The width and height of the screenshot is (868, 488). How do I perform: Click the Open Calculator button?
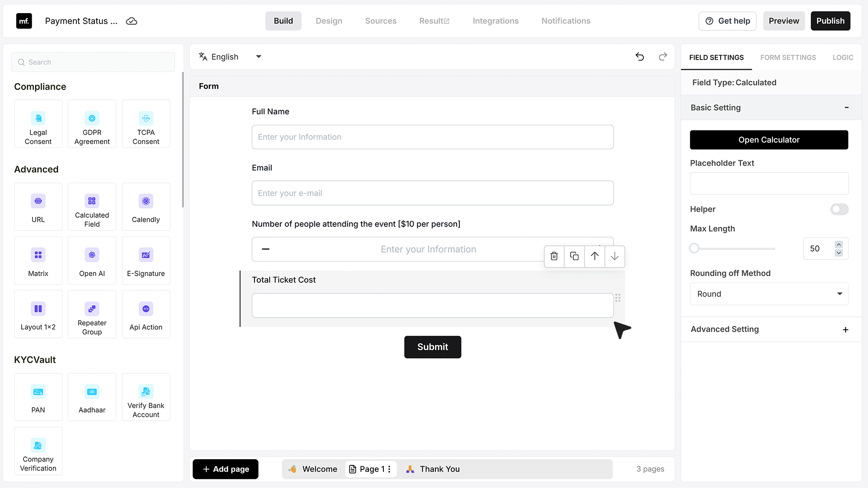click(x=769, y=140)
